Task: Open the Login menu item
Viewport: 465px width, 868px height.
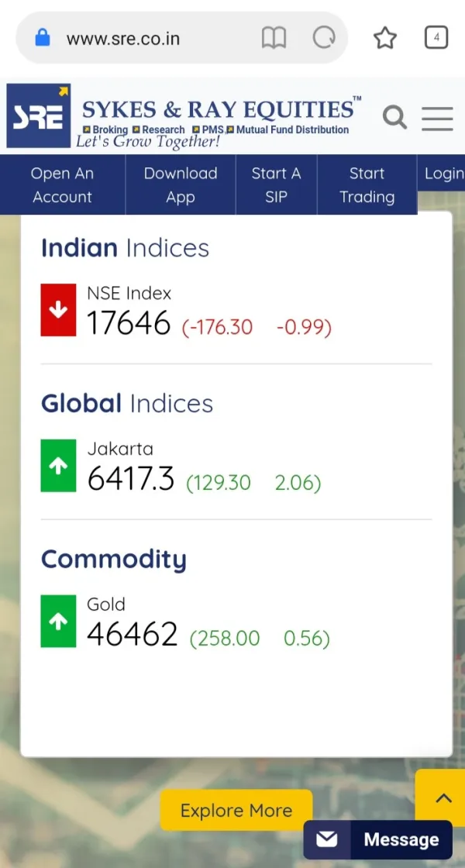Action: click(443, 174)
